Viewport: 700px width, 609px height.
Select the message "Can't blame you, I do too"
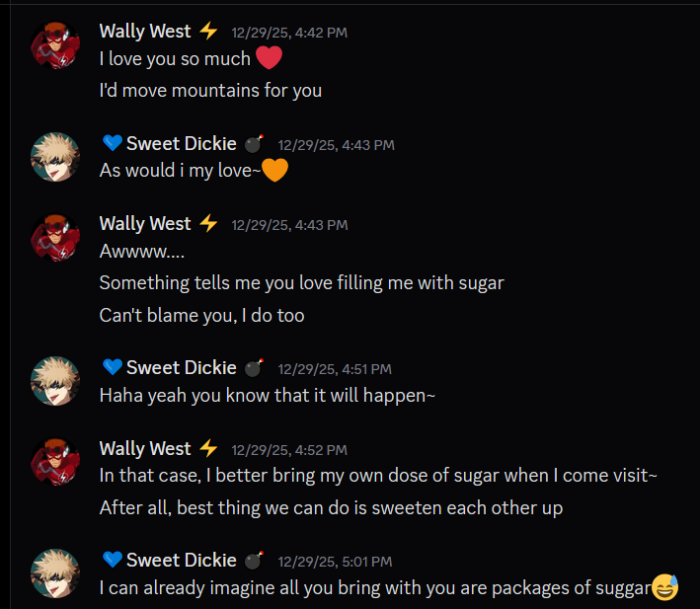pos(201,316)
